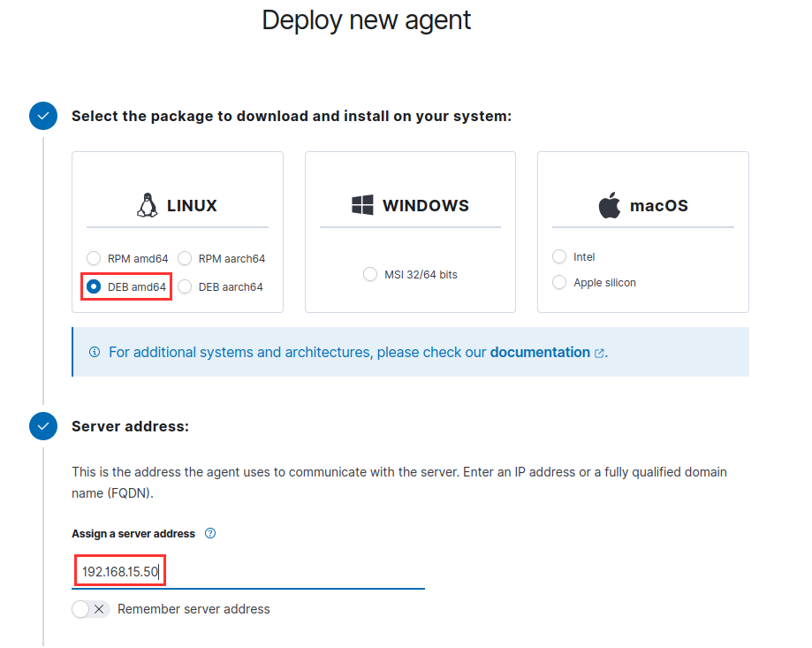This screenshot has height=648, width=812.
Task: Open help tooltip beside Assign a server address
Action: point(210,534)
